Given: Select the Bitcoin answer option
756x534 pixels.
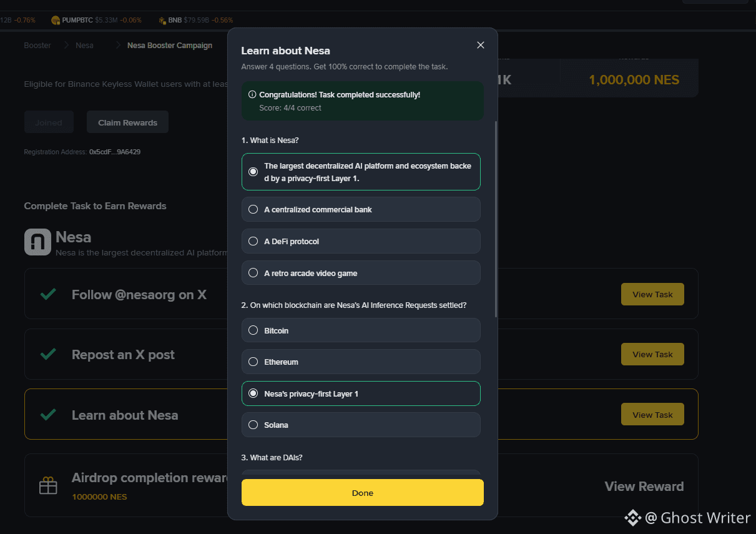Looking at the screenshot, I should [x=361, y=330].
